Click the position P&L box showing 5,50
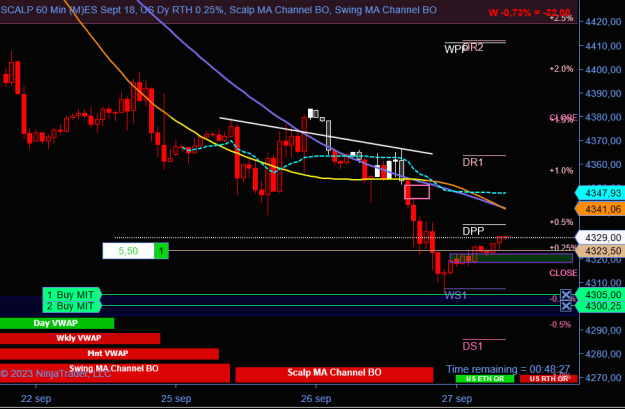The image size is (625, 409). tap(128, 251)
